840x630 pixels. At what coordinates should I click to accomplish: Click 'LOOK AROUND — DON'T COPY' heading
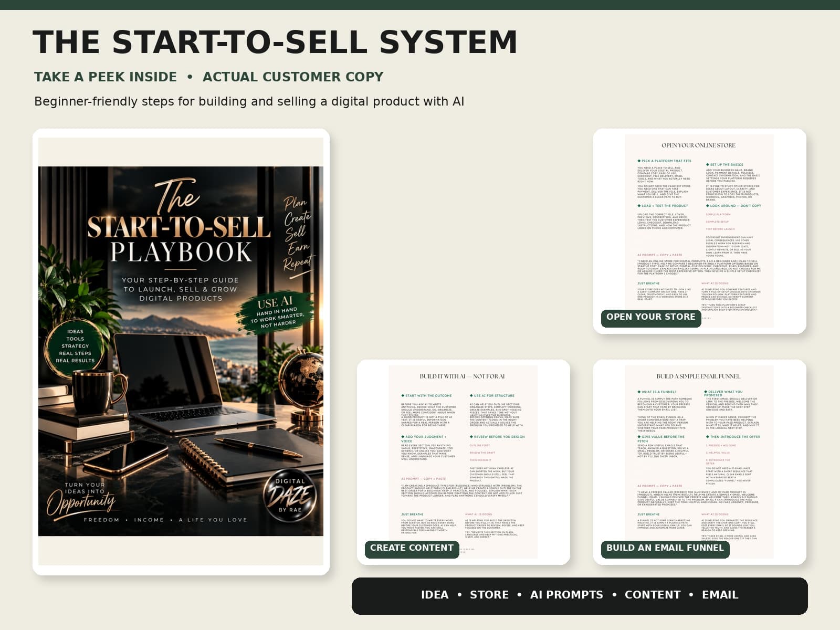pos(734,206)
